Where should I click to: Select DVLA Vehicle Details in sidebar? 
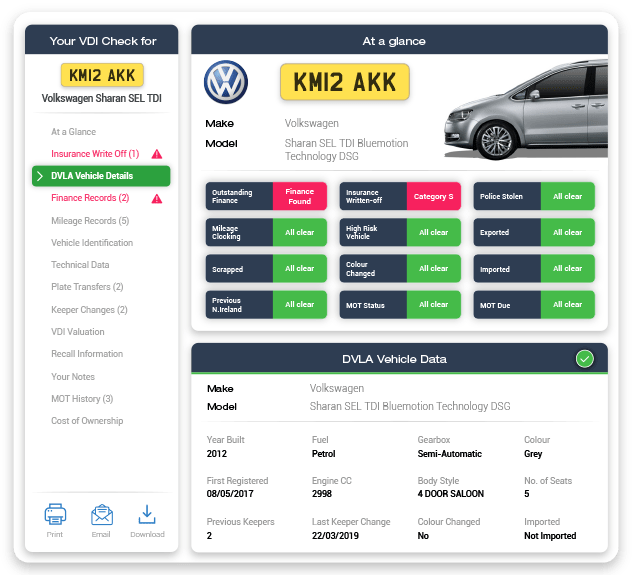click(101, 176)
